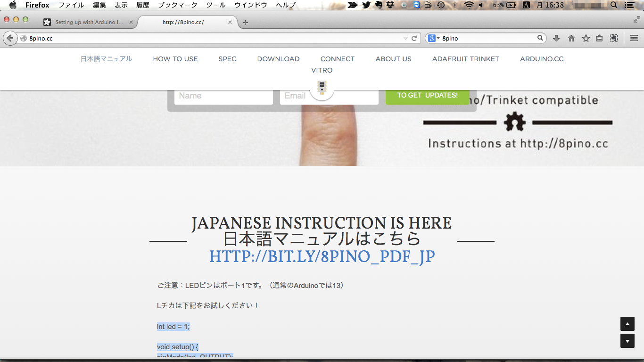This screenshot has height=362, width=644.
Task: Click the volume speaker icon
Action: pos(481,5)
